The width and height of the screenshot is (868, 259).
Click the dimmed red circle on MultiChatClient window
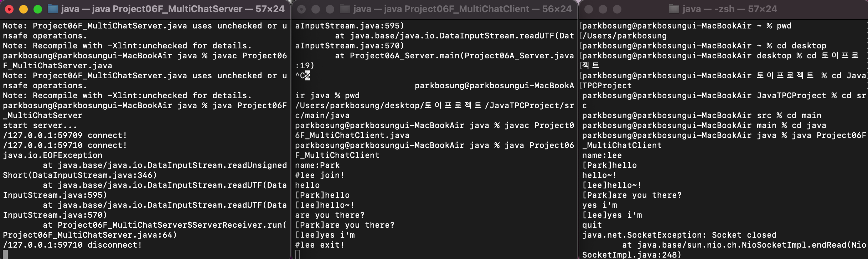click(301, 9)
